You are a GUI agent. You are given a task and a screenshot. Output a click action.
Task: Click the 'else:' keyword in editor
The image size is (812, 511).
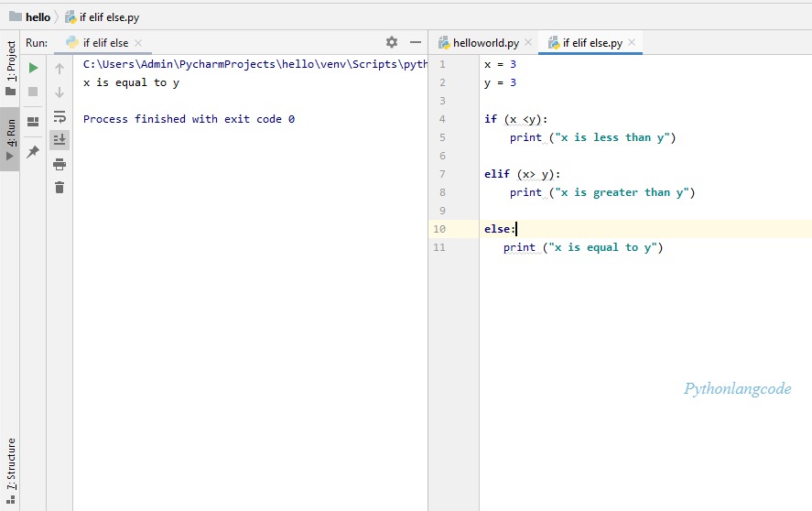(500, 229)
